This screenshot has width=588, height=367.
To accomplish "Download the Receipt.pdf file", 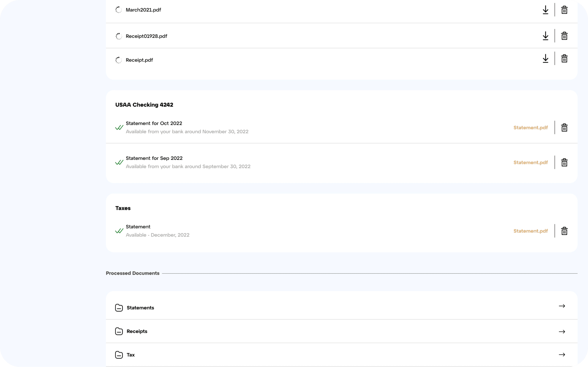I will tap(545, 59).
